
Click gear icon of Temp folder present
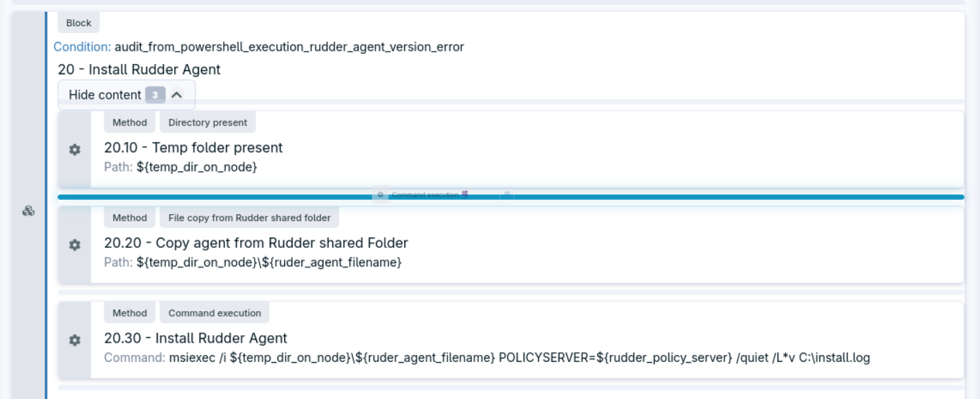(x=75, y=150)
